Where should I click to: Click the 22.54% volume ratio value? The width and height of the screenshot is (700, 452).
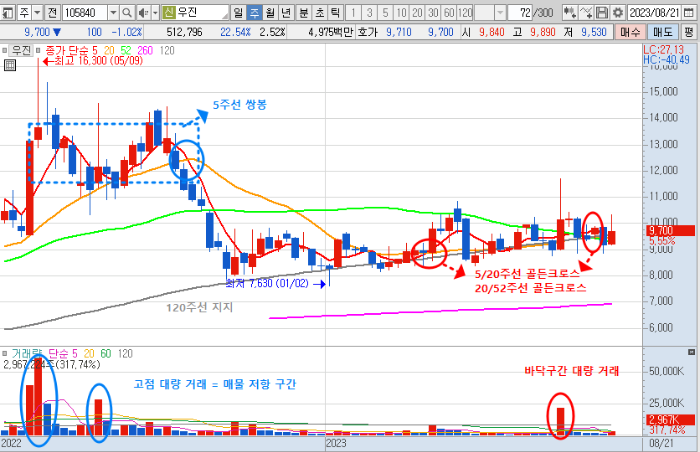[235, 32]
